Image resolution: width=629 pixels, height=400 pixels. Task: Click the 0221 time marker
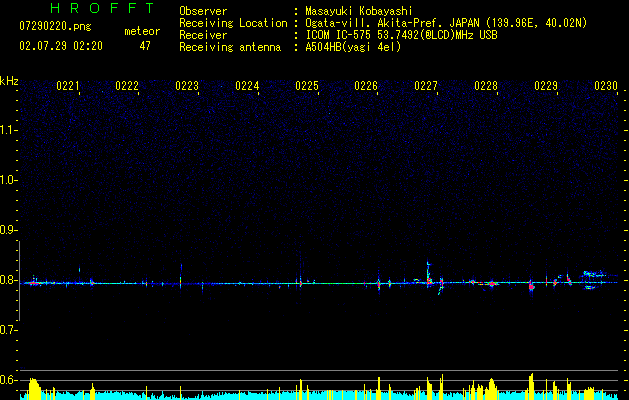click(67, 86)
